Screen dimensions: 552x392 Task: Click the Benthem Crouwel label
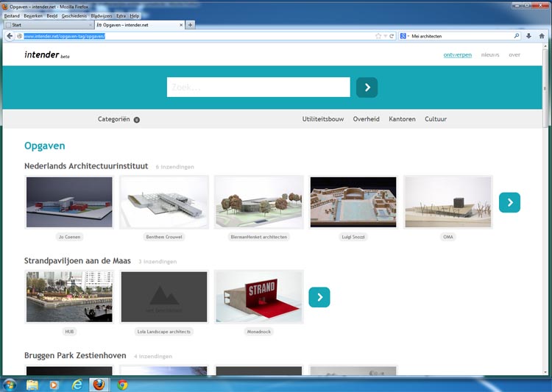pos(164,237)
